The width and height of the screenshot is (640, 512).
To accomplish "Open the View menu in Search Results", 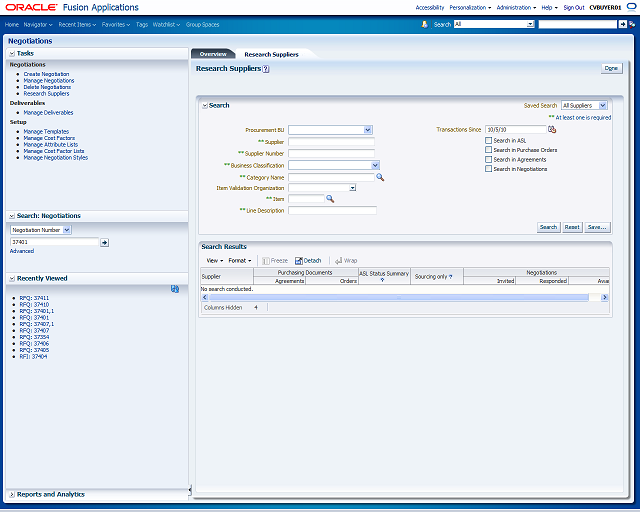I will [215, 260].
